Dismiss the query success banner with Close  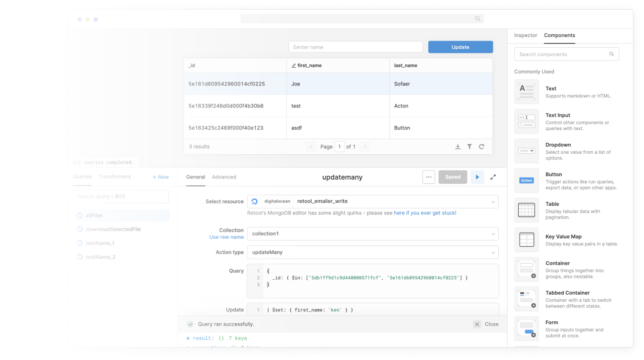(486, 324)
